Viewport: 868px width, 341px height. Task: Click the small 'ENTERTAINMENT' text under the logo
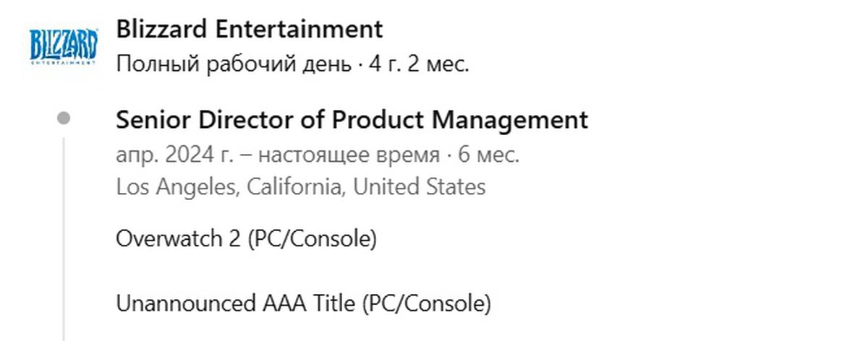pyautogui.click(x=63, y=63)
